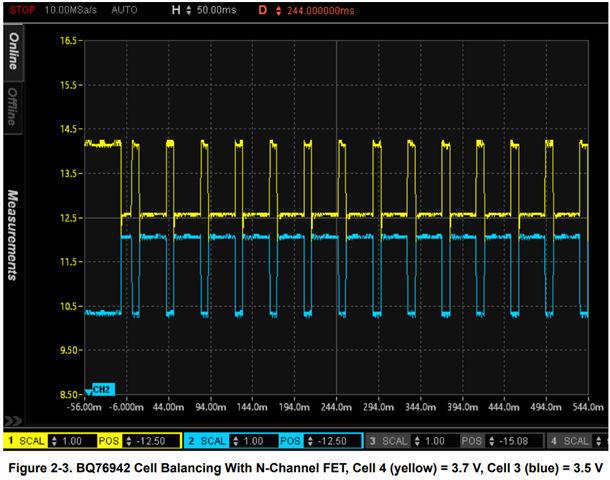Click channel 3 position value -15.08

pyautogui.click(x=514, y=441)
